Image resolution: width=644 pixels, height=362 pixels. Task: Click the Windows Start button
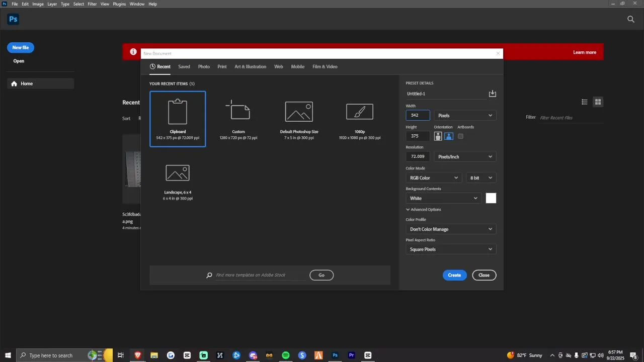coord(8,355)
